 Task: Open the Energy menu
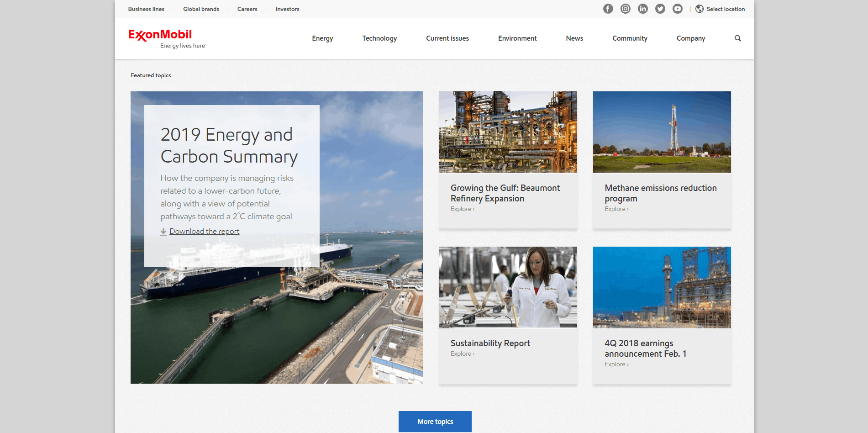pos(322,38)
